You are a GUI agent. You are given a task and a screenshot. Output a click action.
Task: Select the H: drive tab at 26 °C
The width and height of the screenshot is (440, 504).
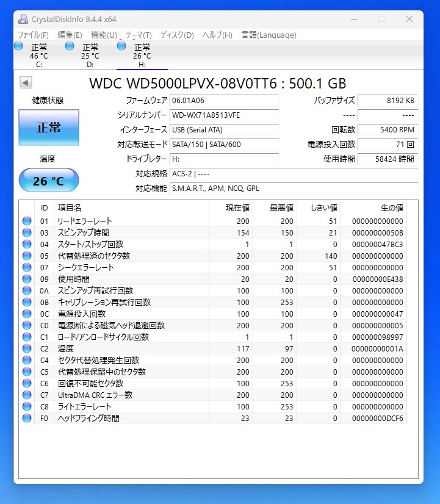tap(142, 56)
